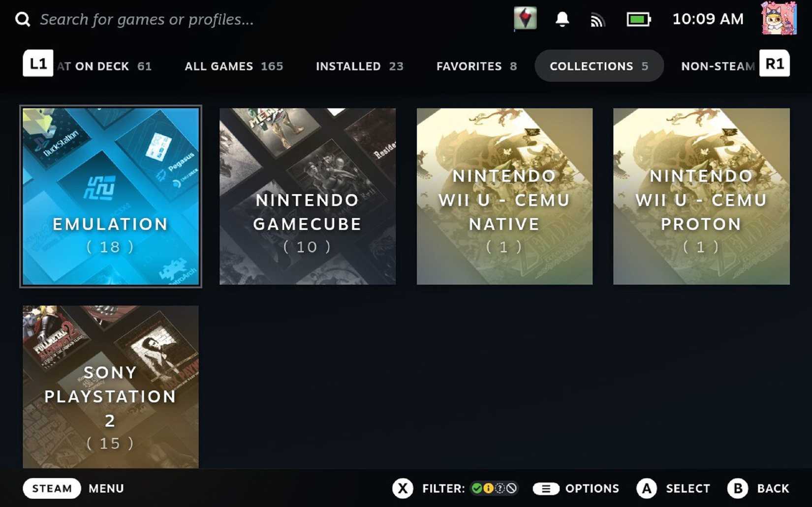Open the Nintendo GameCube collection
This screenshot has height=507, width=812.
(308, 196)
